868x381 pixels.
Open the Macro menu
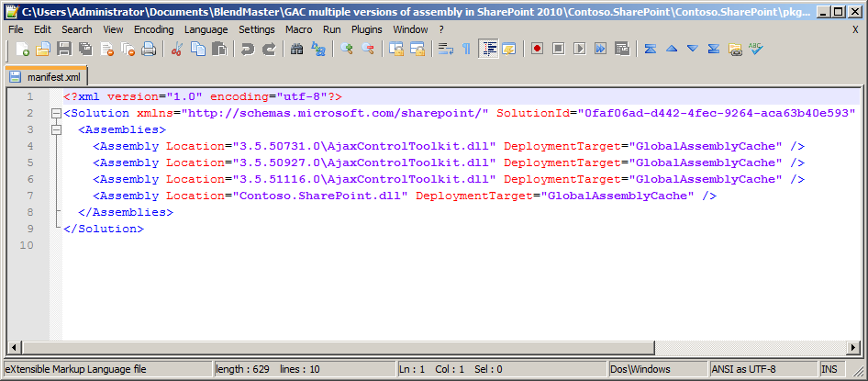(299, 29)
